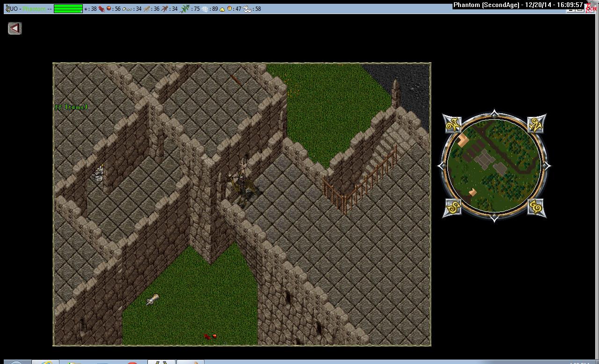This screenshot has height=364, width=599.
Task: Click the black pearl reagent counter icon
Action: pyautogui.click(x=86, y=9)
